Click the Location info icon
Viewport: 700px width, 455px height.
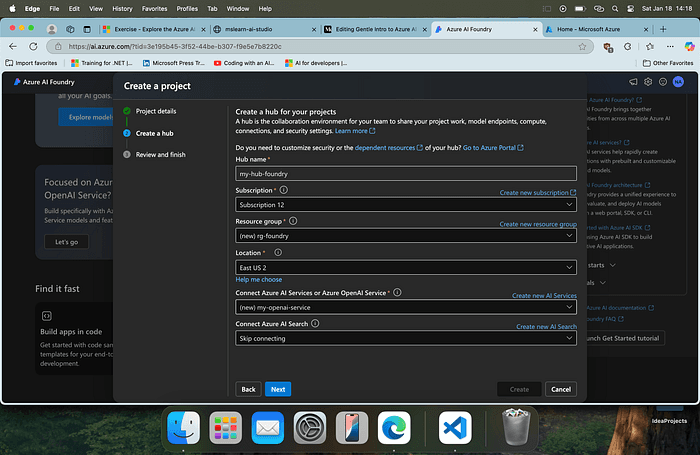278,252
